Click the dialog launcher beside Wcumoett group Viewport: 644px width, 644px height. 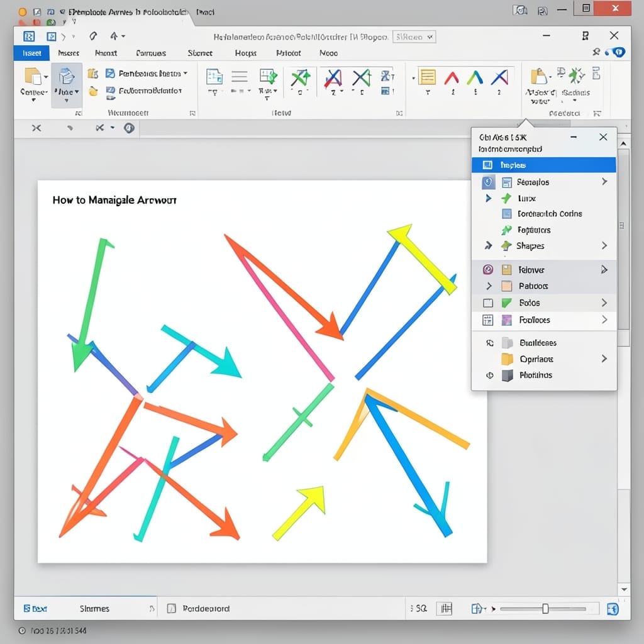coord(192,113)
